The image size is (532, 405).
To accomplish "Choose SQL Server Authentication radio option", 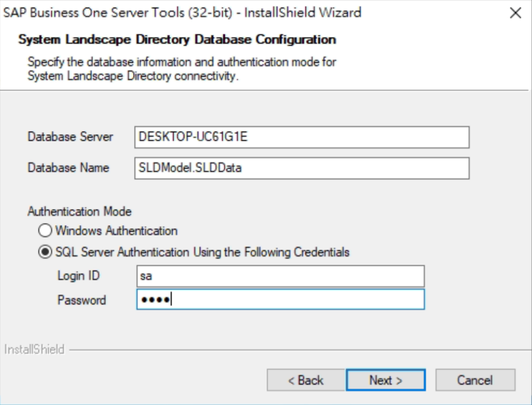I will [x=45, y=252].
